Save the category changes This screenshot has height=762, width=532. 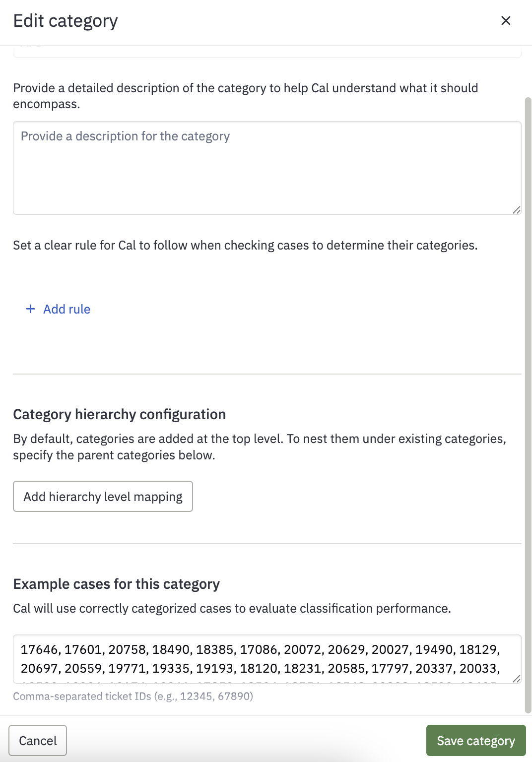476,741
